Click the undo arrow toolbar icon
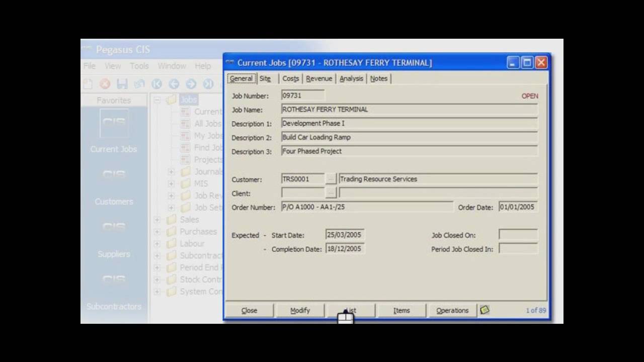 click(x=139, y=84)
